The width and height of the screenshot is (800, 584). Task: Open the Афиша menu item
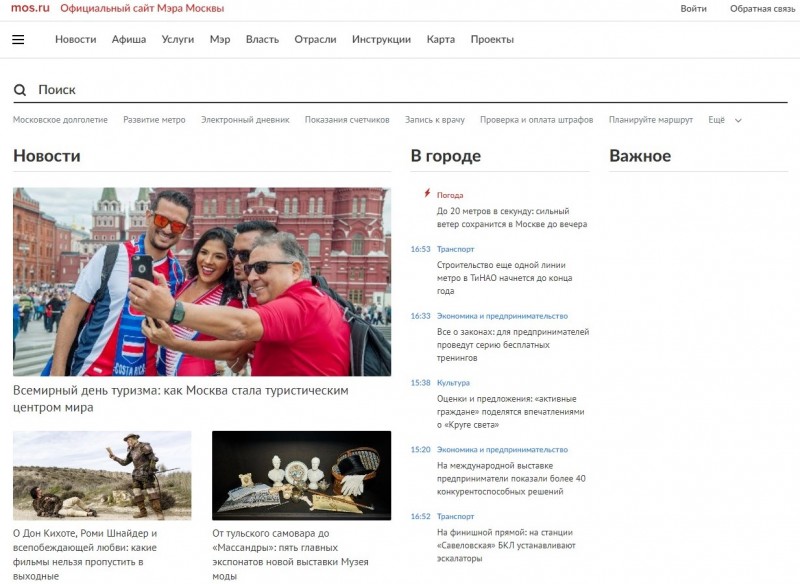tap(129, 40)
